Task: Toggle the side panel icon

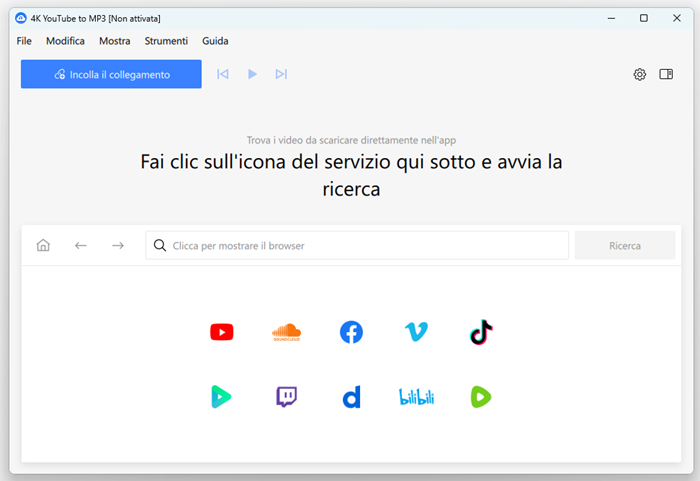Action: point(666,74)
